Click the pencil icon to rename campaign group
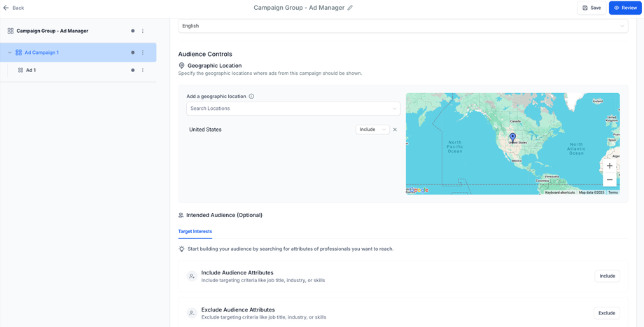The image size is (644, 327). click(x=350, y=8)
